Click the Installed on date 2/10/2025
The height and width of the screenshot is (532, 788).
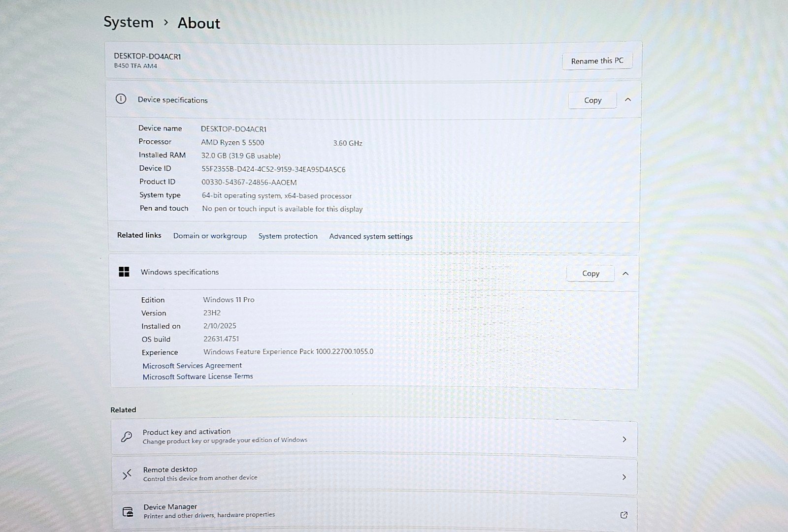(x=220, y=326)
